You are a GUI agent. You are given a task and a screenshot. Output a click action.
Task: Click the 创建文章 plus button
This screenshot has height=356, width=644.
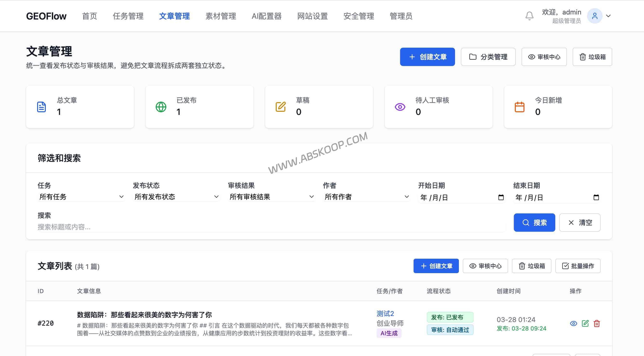coord(428,57)
